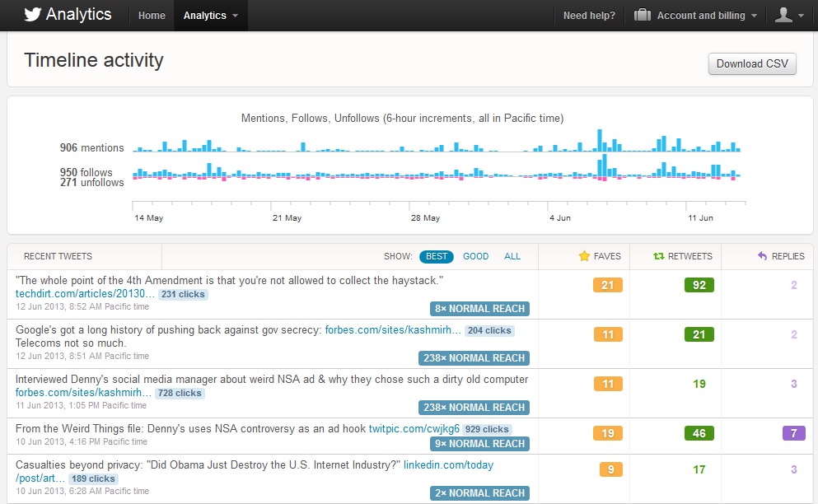Click the '10 Jun 2013, 4:16 PM' timestamp
Screen dimensions: 818x504
[x=82, y=441]
